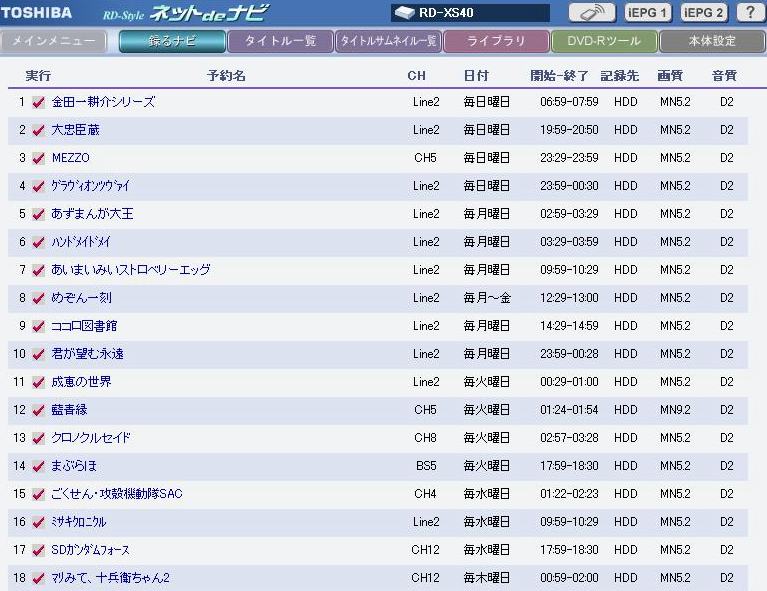Toggle the checkmark in row 4
Image resolution: width=767 pixels, height=591 pixels.
click(x=38, y=186)
